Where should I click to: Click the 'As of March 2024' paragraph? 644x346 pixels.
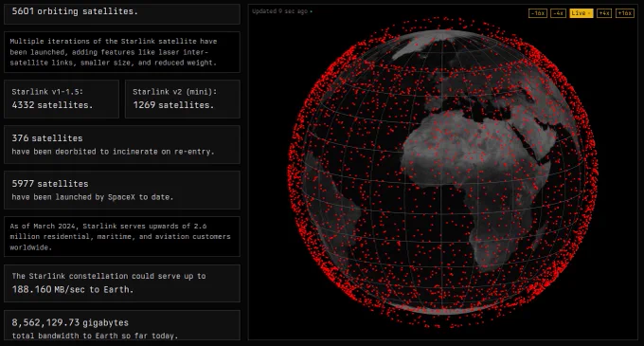click(x=120, y=237)
